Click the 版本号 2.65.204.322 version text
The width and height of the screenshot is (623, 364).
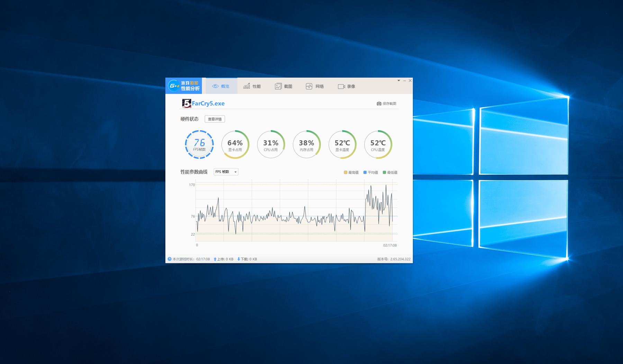[394, 259]
